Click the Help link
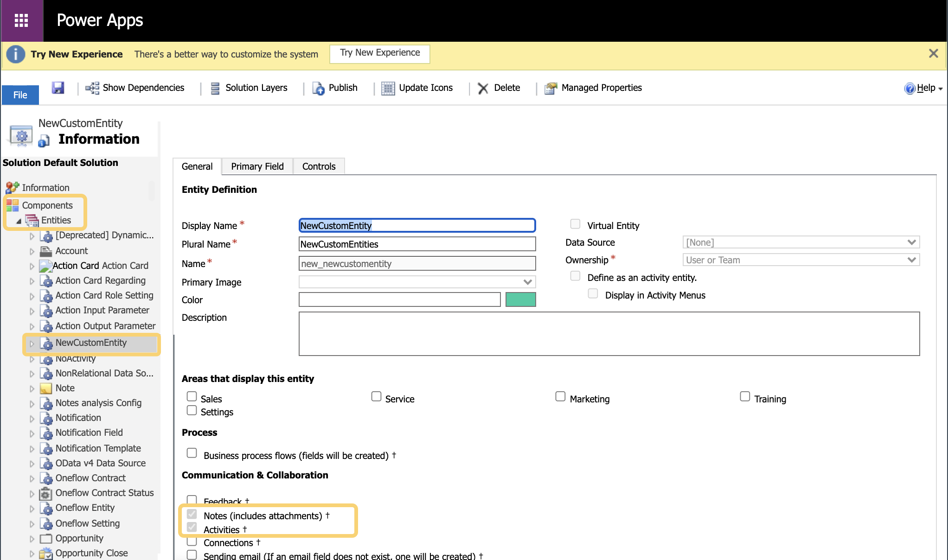Viewport: 948px width, 560px height. (x=926, y=88)
